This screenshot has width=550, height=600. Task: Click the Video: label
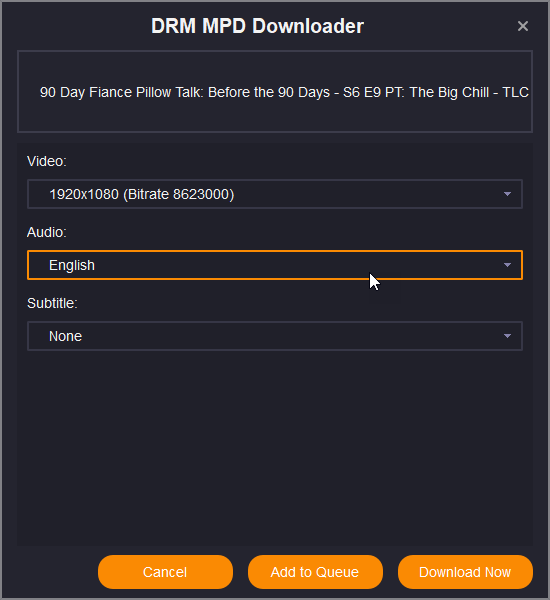pos(47,161)
